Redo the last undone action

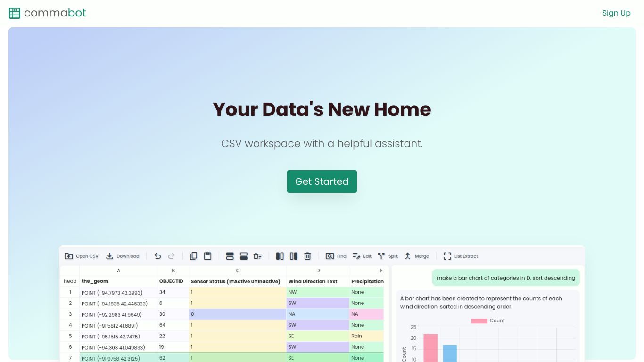click(171, 256)
